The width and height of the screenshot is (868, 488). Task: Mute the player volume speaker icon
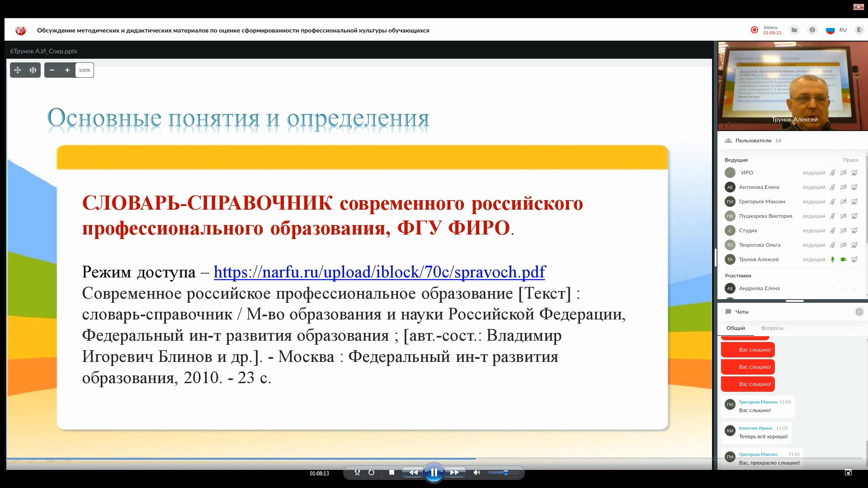point(476,473)
